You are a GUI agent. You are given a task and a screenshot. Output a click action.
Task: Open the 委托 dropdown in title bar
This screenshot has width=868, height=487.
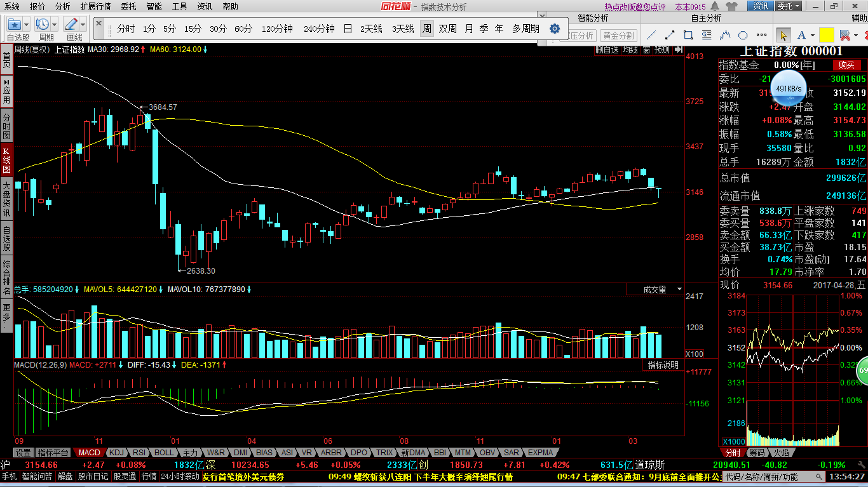click(x=789, y=6)
